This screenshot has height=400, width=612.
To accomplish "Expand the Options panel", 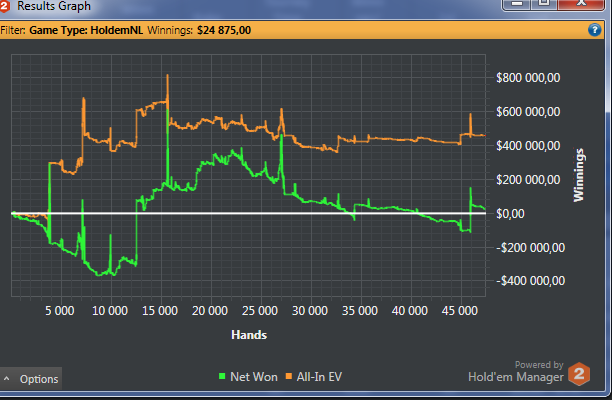I will pos(31,379).
